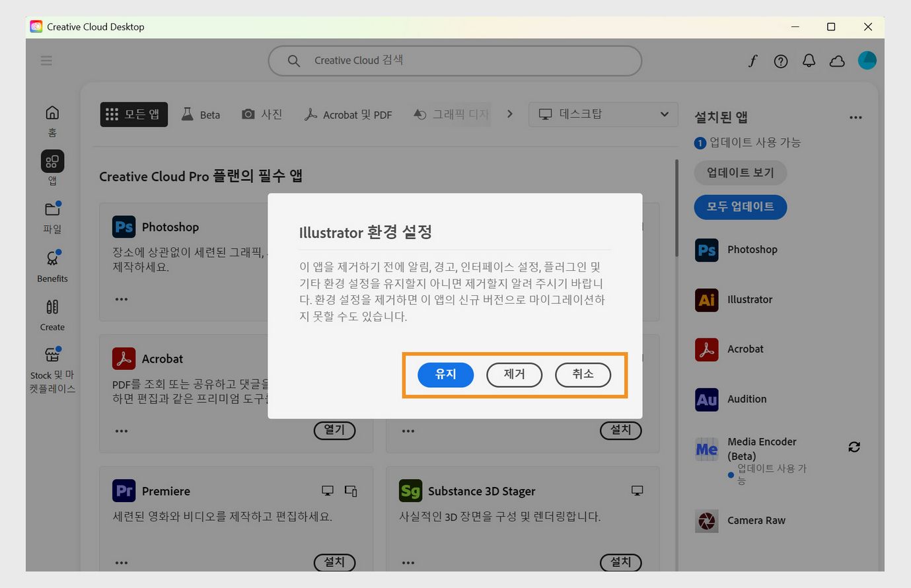Click the Acrobat 열기 button
The image size is (911, 588).
click(x=334, y=430)
